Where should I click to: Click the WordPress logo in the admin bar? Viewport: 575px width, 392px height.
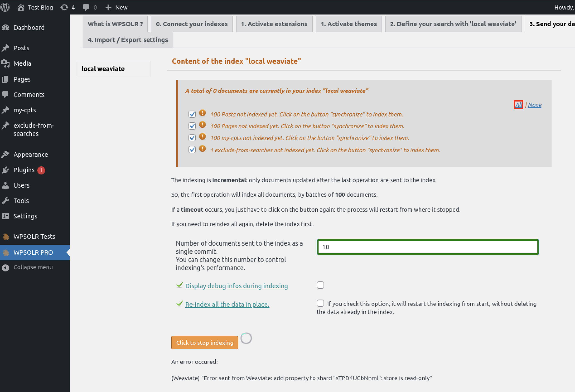pyautogui.click(x=5, y=7)
